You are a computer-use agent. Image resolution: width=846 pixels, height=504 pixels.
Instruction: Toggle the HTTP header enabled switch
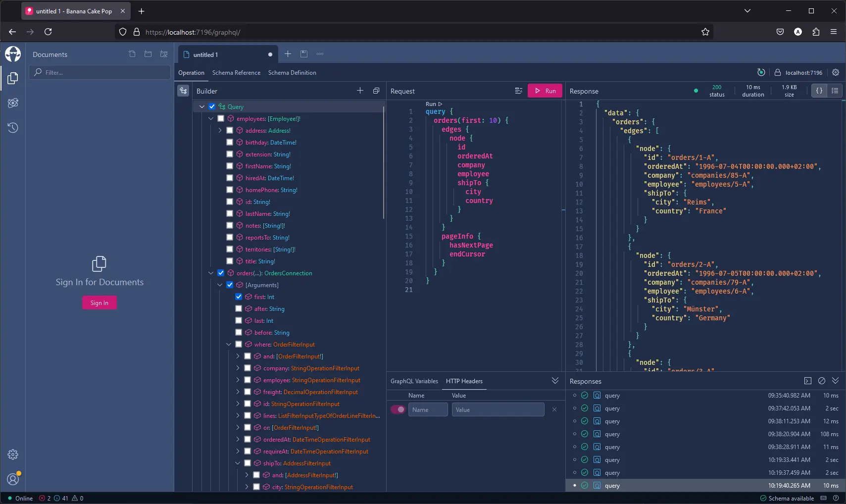coord(398,409)
